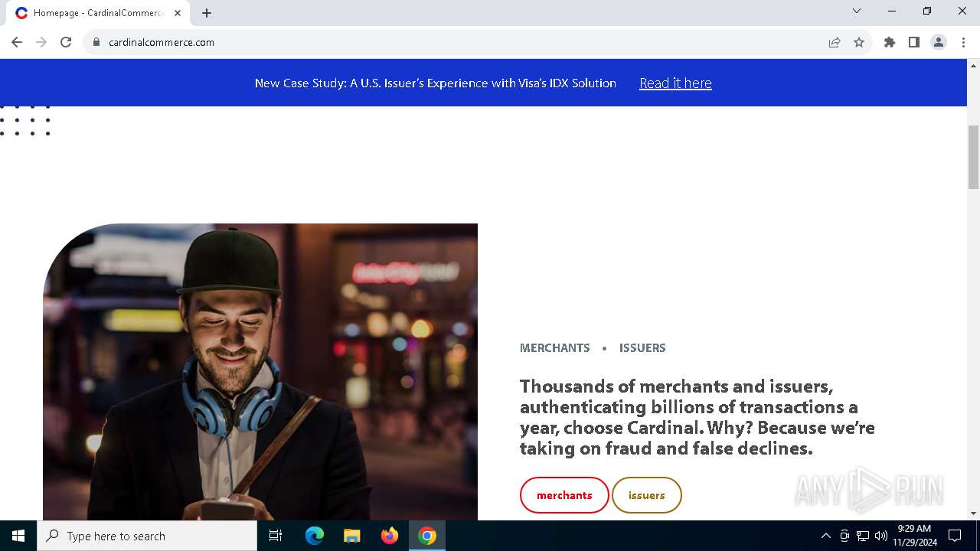Go forward with the forward arrow
The height and width of the screenshot is (551, 980).
[x=41, y=42]
